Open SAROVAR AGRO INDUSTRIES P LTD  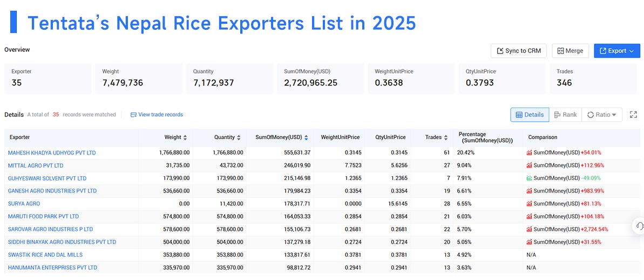[51, 229]
